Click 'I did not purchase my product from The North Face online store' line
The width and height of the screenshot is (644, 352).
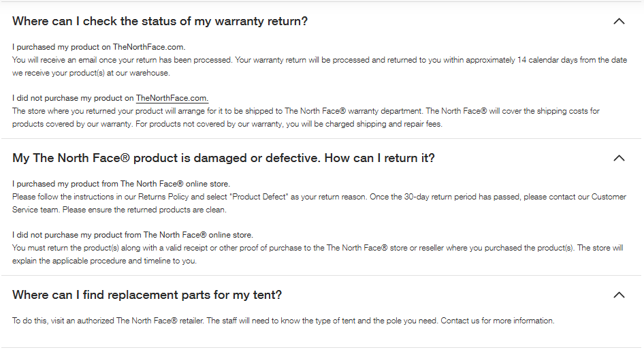(132, 235)
